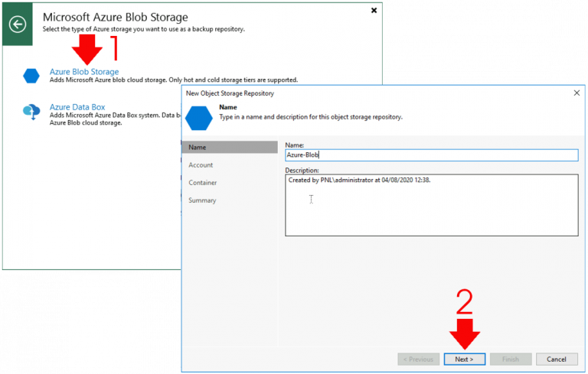The height and width of the screenshot is (374, 588).
Task: Click the 'Select the type of Azure storage' subtitle
Action: click(143, 29)
